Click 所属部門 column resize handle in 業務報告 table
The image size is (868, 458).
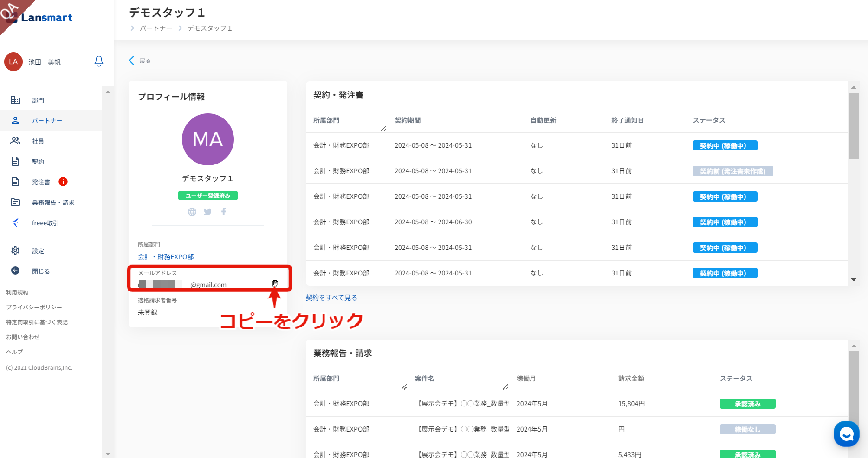(x=404, y=387)
